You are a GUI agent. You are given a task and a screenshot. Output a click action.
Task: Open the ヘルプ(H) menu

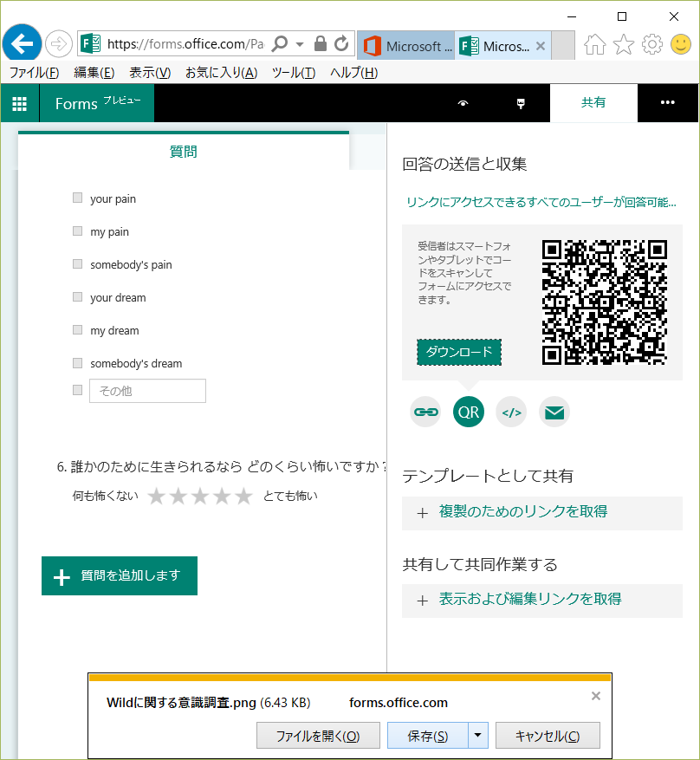click(x=354, y=73)
